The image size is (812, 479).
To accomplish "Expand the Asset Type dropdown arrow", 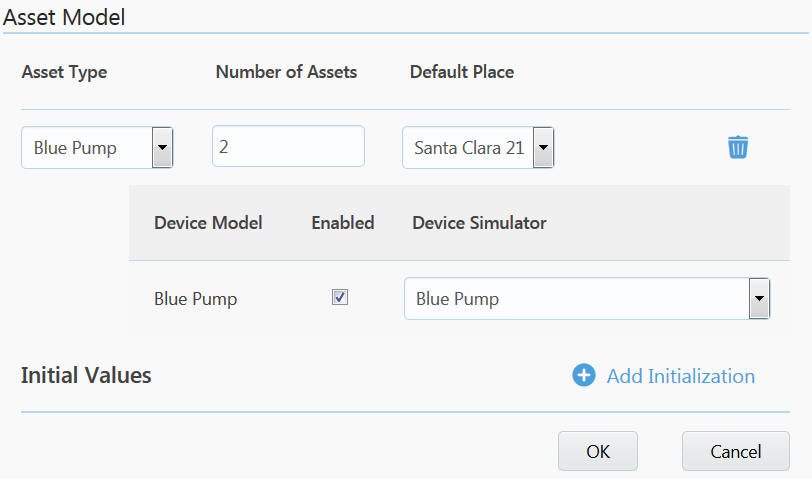I will click(161, 148).
